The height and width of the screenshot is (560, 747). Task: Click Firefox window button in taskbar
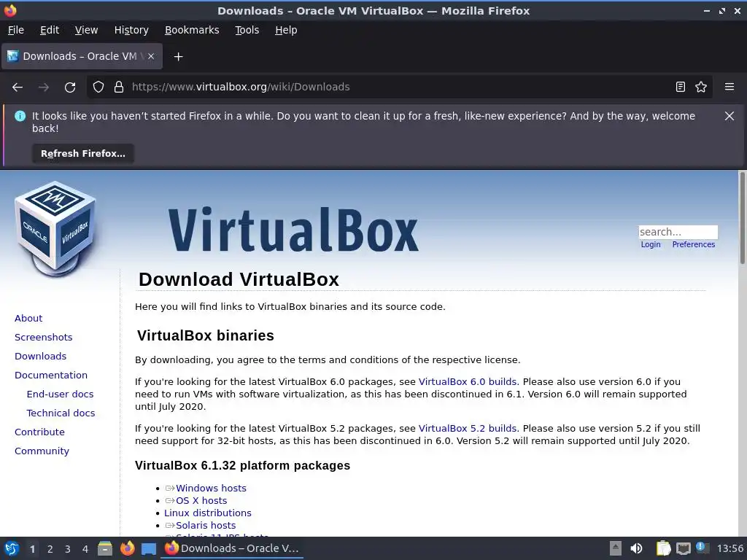coord(232,548)
